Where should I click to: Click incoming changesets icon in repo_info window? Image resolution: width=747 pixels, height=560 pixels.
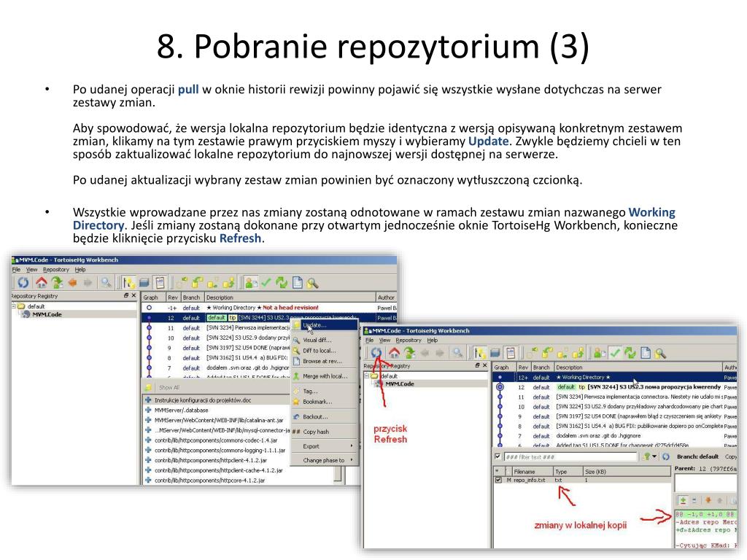[532, 354]
